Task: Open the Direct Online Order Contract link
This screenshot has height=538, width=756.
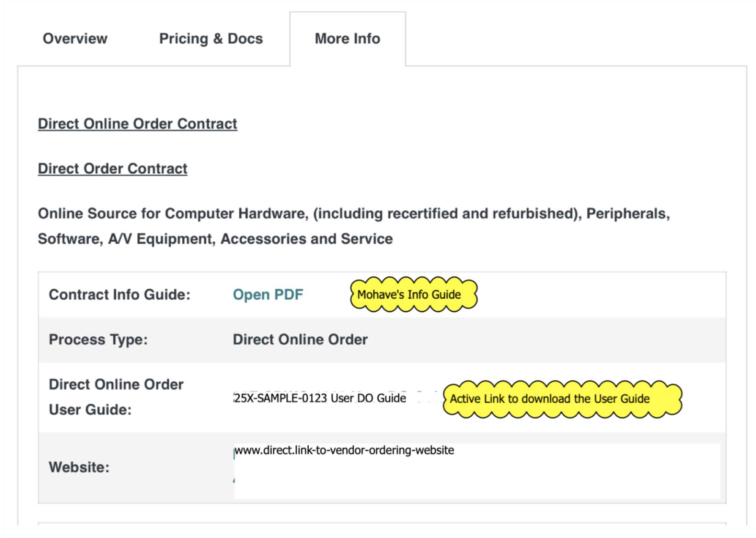Action: point(137,124)
